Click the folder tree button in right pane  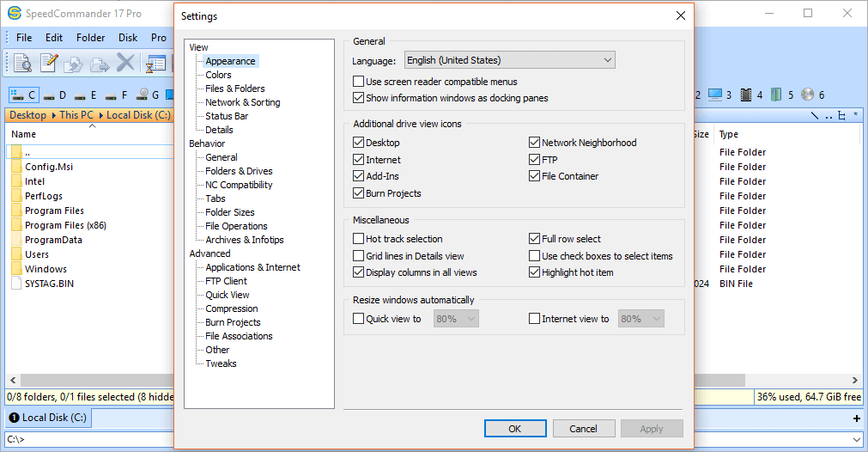[x=841, y=115]
